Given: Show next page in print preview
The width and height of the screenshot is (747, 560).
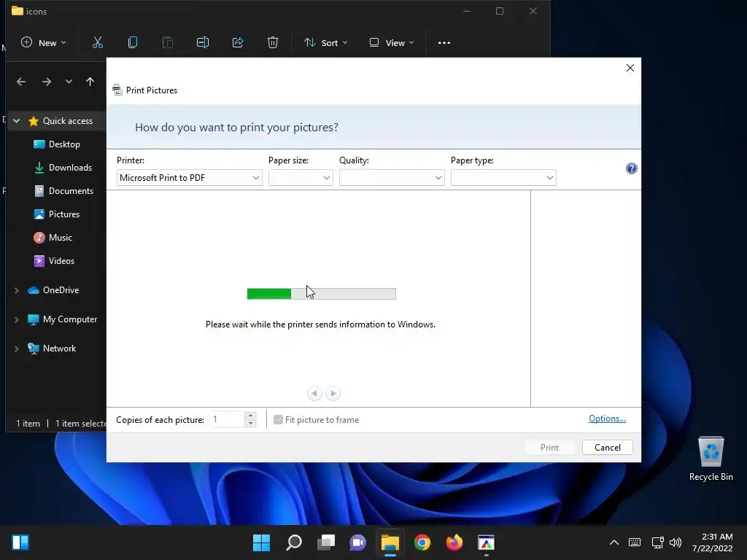Looking at the screenshot, I should 333,393.
